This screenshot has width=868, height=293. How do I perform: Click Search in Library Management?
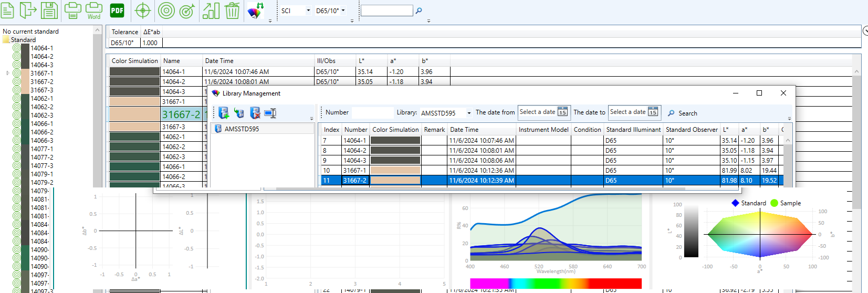click(683, 113)
